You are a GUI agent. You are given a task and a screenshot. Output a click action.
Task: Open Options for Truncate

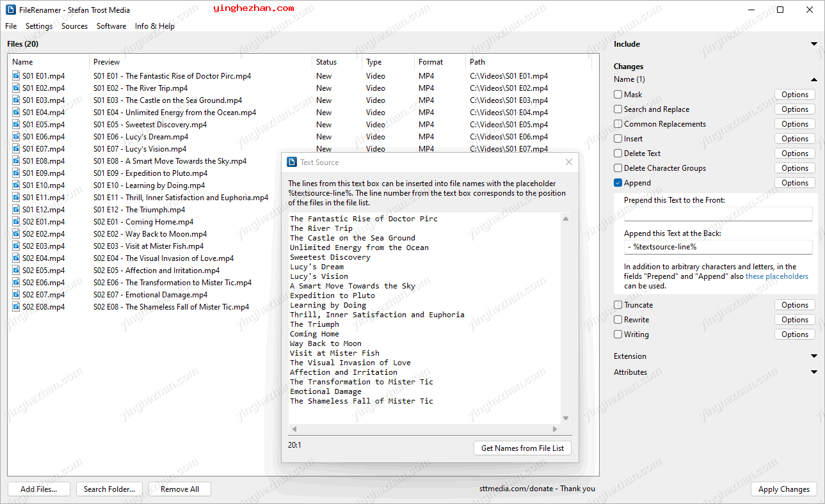pos(795,305)
